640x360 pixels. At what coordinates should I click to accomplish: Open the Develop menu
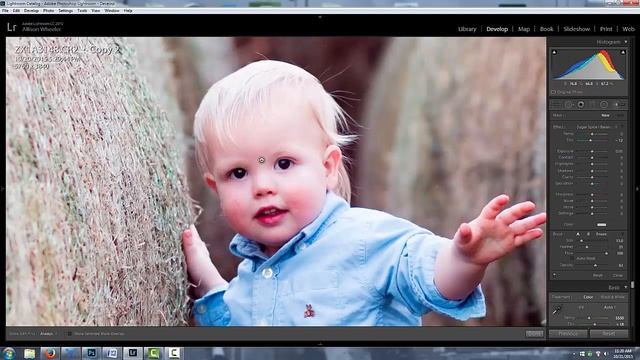(x=31, y=11)
